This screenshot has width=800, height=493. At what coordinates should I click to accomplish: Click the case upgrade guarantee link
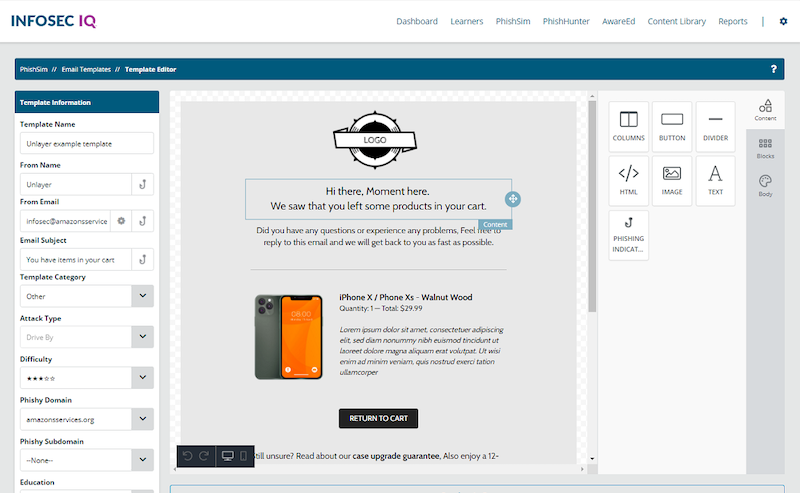point(396,456)
